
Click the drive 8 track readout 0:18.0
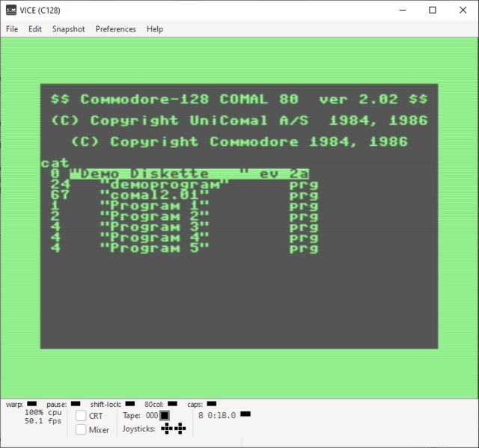coord(222,415)
